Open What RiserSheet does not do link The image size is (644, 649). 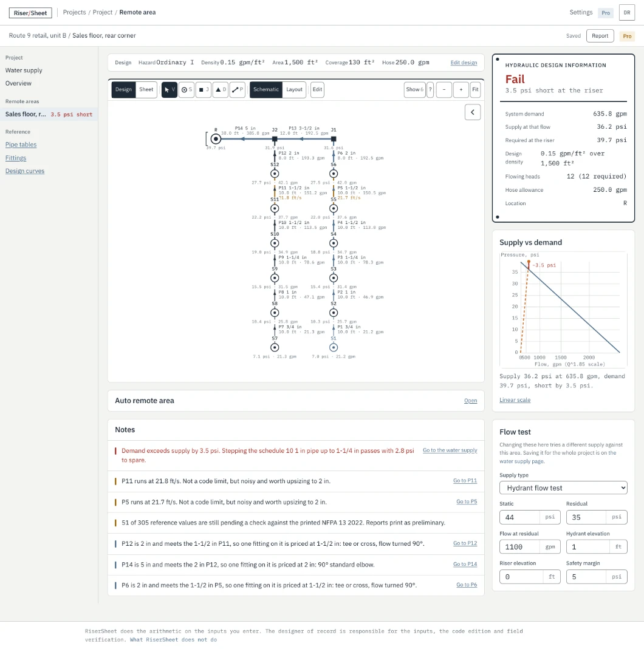pyautogui.click(x=173, y=640)
